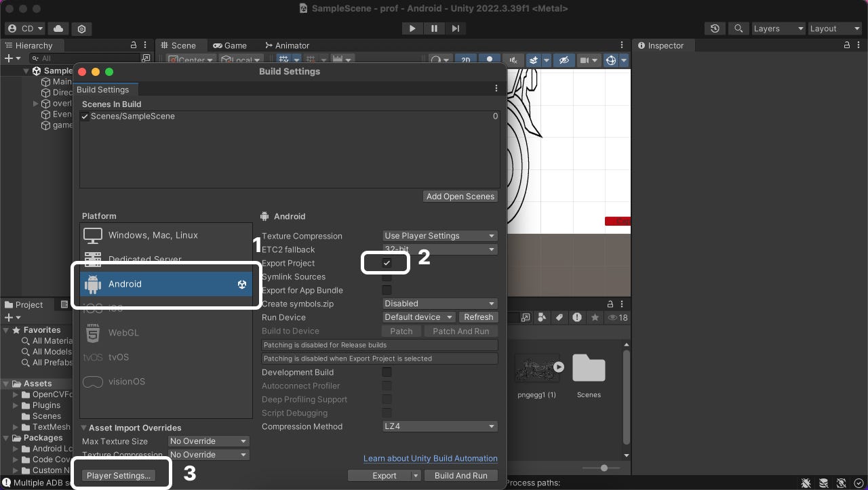Select the Windows, Mac, Linux platform
This screenshot has height=490, width=868.
tap(166, 235)
